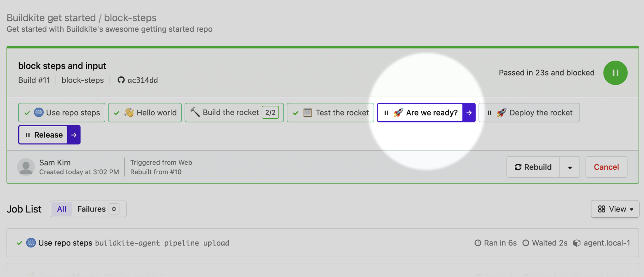
Task: Click the rocket icon in Are we ready?
Action: pyautogui.click(x=398, y=112)
